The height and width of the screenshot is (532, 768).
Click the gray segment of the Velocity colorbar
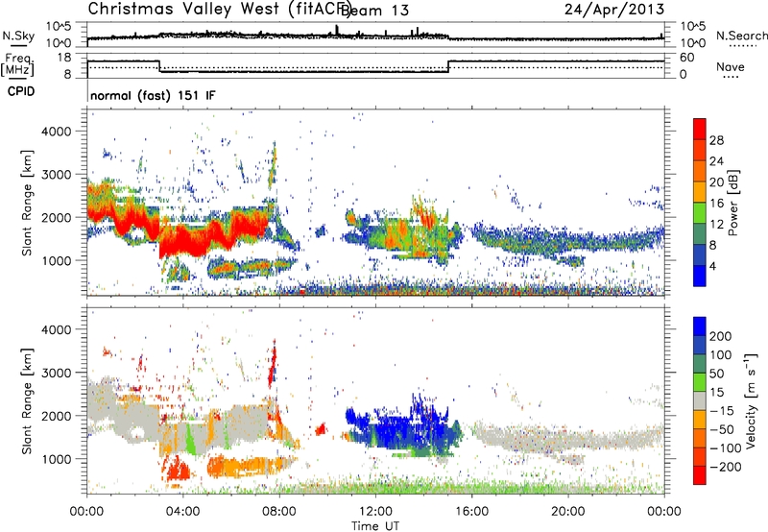point(700,400)
